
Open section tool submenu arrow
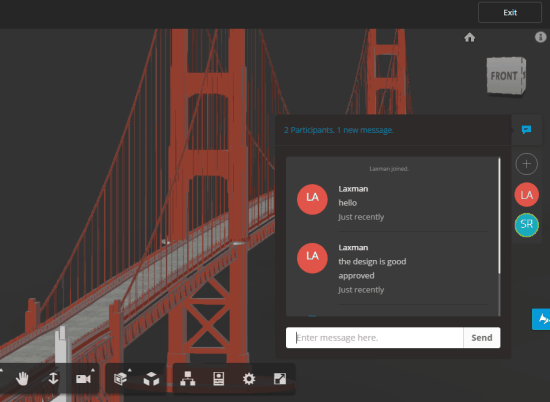(x=130, y=370)
